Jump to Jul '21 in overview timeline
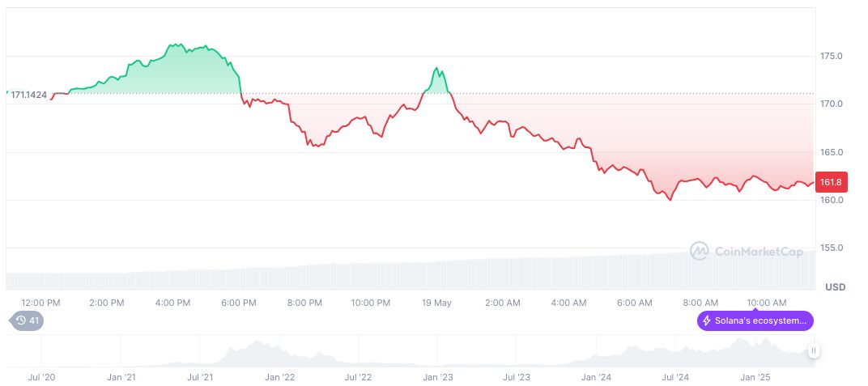Image resolution: width=868 pixels, height=386 pixels. (200, 377)
